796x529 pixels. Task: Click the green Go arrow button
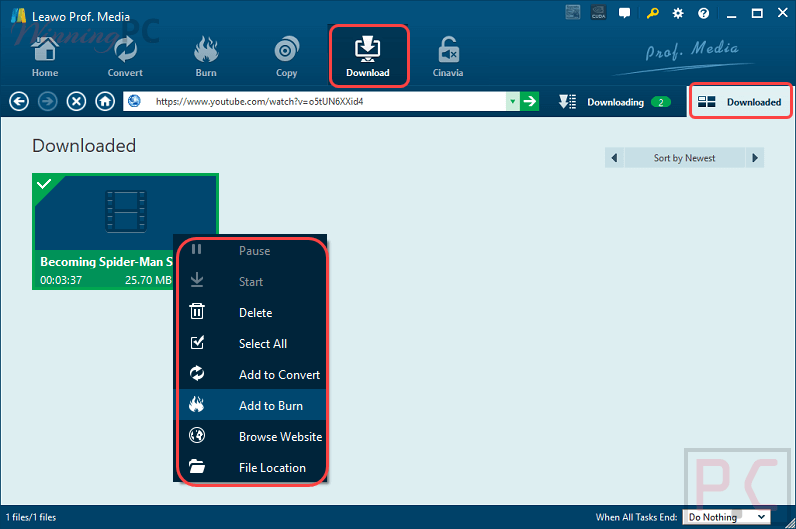tap(529, 102)
